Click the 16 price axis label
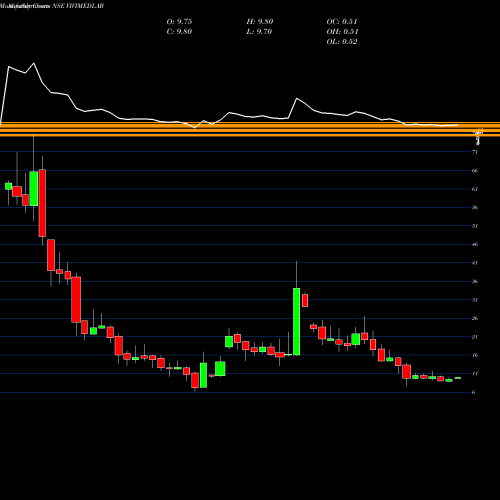Screen dimensions: 500x500 click(475, 355)
